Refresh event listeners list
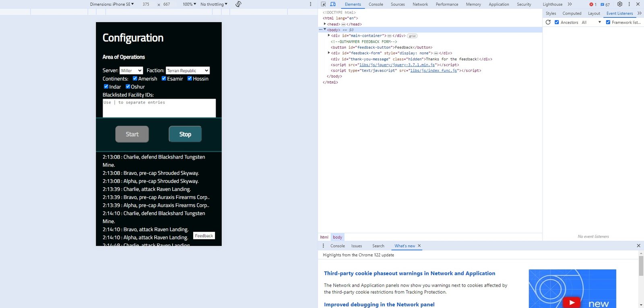Viewport: 644px width, 308px height. [548, 22]
